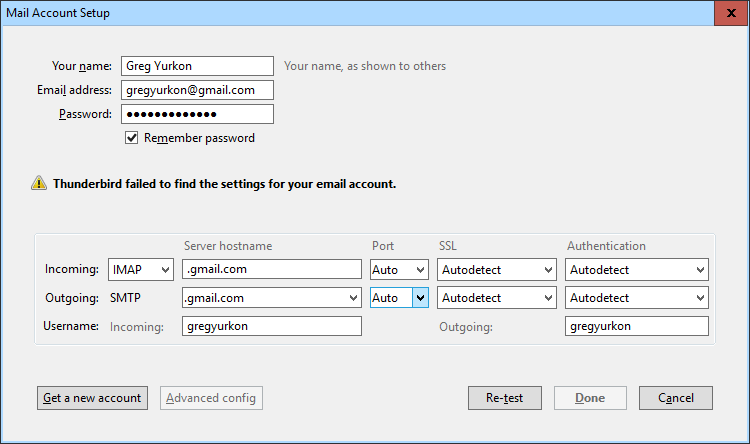Focus the Password field
This screenshot has width=750, height=444.
(197, 114)
